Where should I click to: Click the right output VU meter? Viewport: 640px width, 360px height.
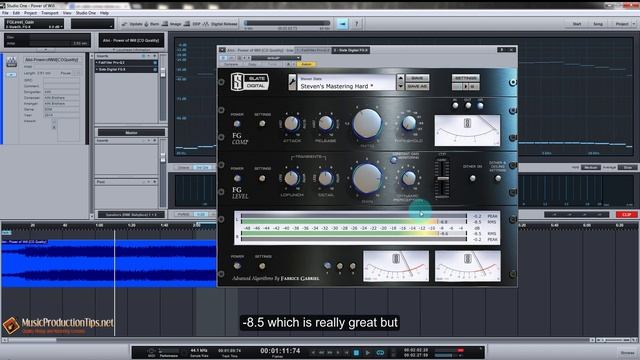tap(468, 266)
